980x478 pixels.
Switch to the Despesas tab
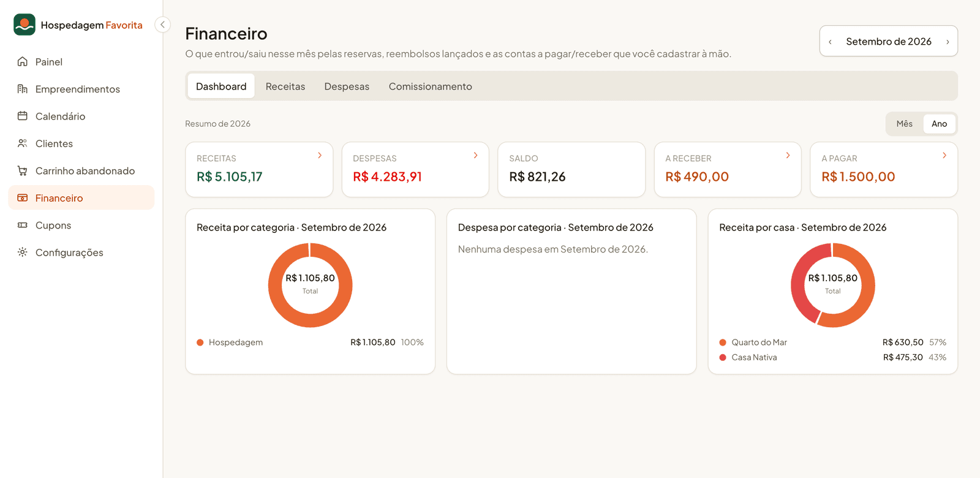pyautogui.click(x=347, y=86)
